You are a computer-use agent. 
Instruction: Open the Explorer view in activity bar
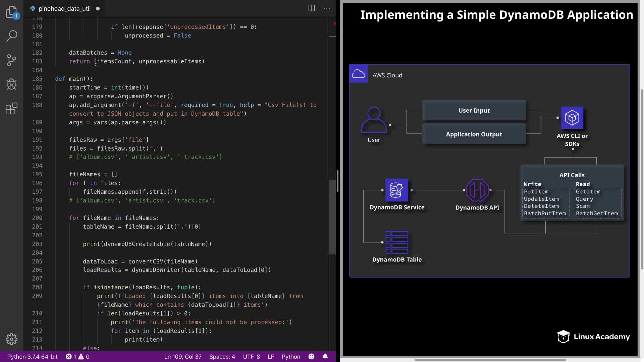pyautogui.click(x=11, y=12)
